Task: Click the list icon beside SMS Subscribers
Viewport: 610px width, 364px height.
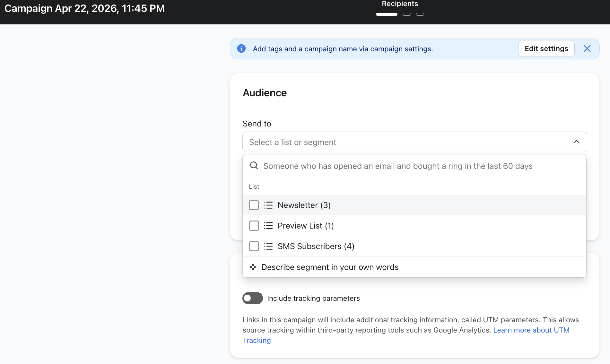Action: click(268, 246)
